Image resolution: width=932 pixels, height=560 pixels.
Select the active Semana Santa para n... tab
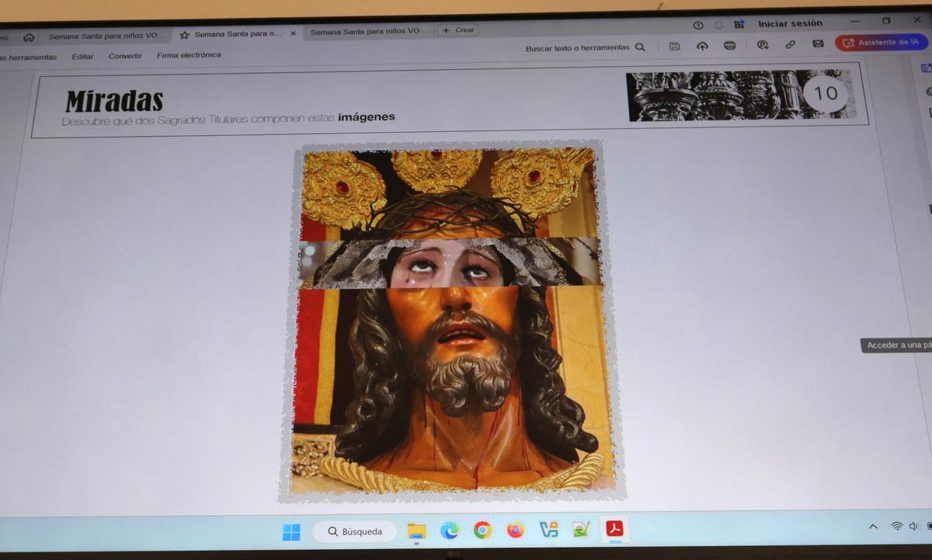pyautogui.click(x=238, y=34)
